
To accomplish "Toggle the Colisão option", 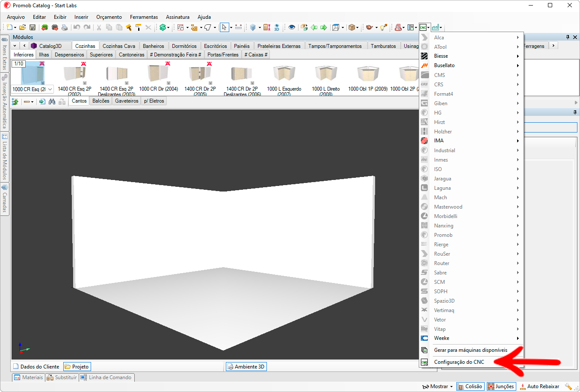I will point(470,386).
